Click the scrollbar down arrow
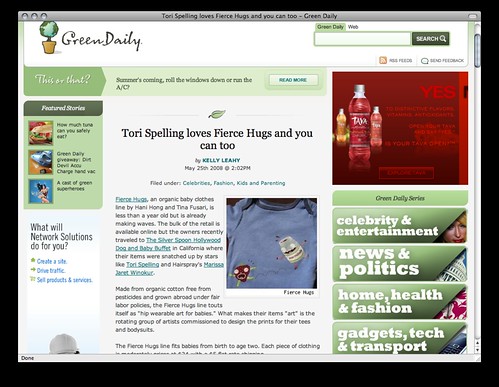Screen dimensions: 499x387 tap(477, 350)
